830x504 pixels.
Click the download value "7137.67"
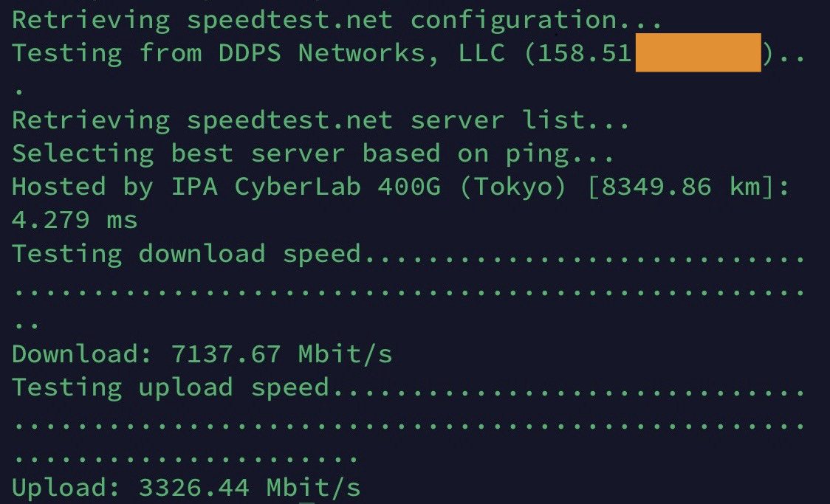pyautogui.click(x=226, y=354)
